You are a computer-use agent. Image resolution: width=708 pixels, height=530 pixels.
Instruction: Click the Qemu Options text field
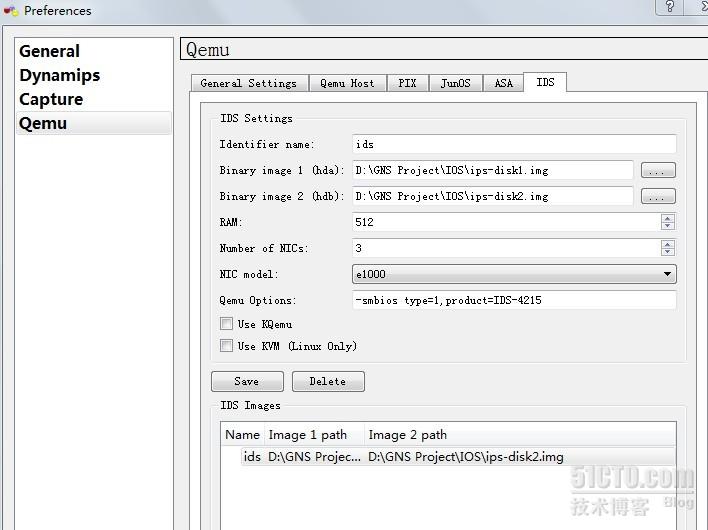514,300
